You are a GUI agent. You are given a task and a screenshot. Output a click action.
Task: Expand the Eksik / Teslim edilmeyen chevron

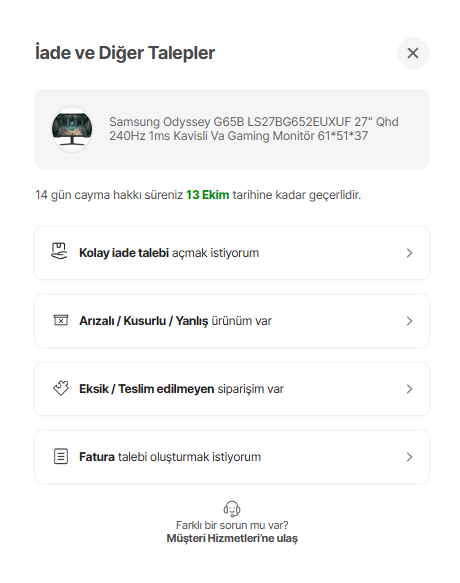(x=409, y=389)
